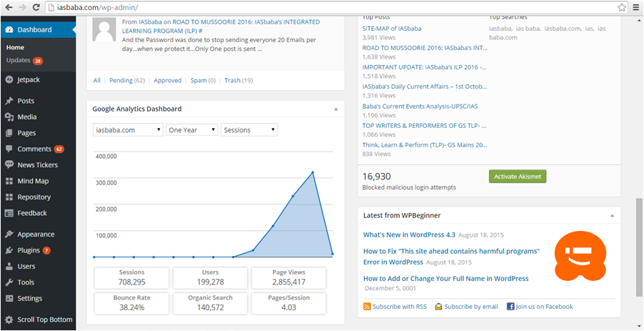Click the Jetpack icon in sidebar
The image size is (644, 331).
point(9,80)
